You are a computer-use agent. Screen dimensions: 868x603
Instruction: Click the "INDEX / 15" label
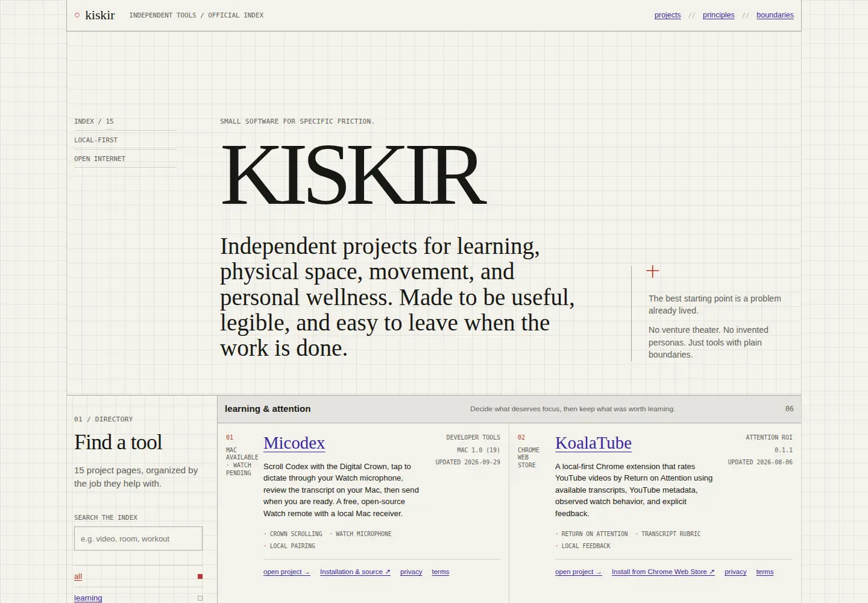[94, 121]
